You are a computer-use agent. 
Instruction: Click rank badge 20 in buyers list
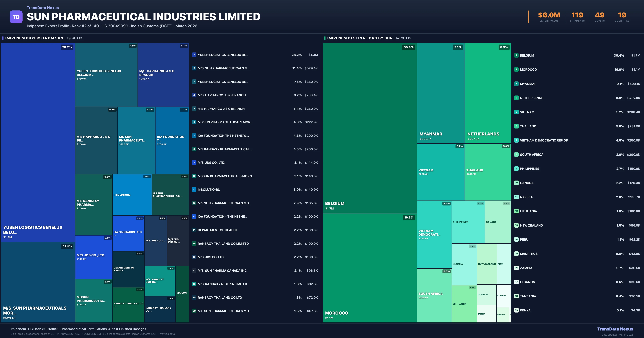click(x=194, y=311)
